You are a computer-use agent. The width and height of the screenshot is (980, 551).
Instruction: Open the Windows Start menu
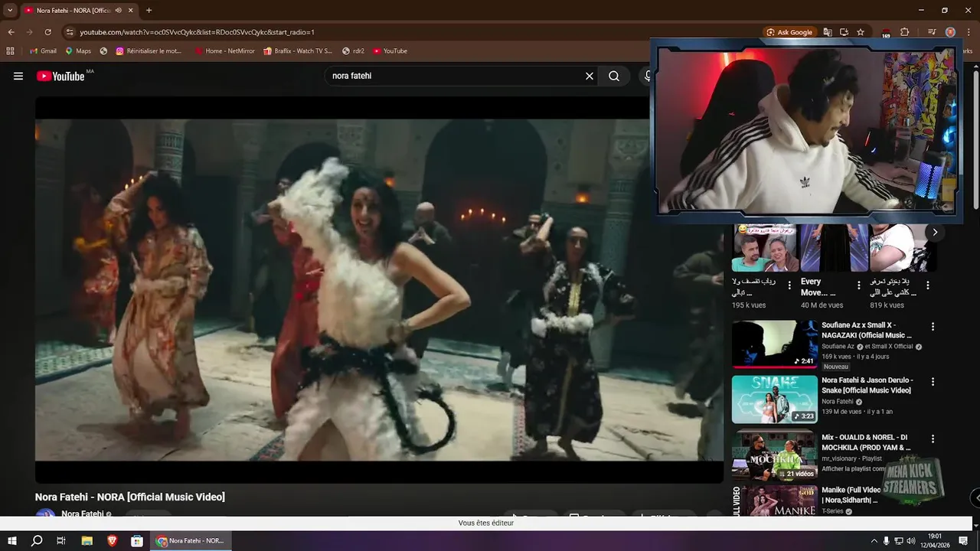pyautogui.click(x=12, y=541)
